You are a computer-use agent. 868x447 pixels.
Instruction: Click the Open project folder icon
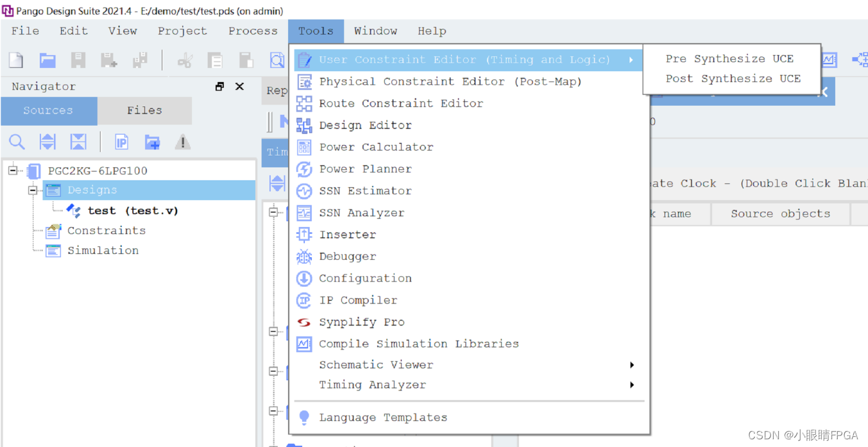(x=47, y=60)
